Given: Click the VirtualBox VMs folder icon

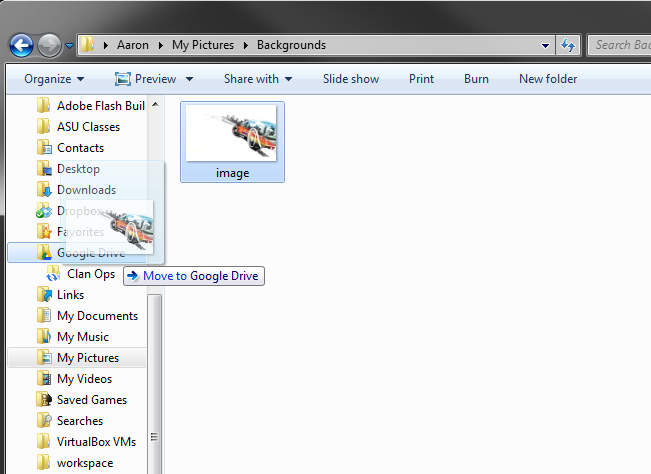Looking at the screenshot, I should [x=44, y=442].
